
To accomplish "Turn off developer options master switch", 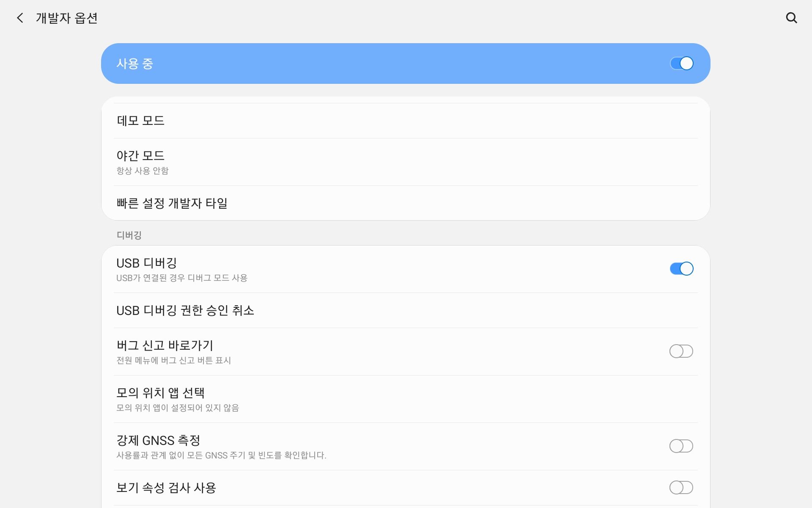I will 681,63.
